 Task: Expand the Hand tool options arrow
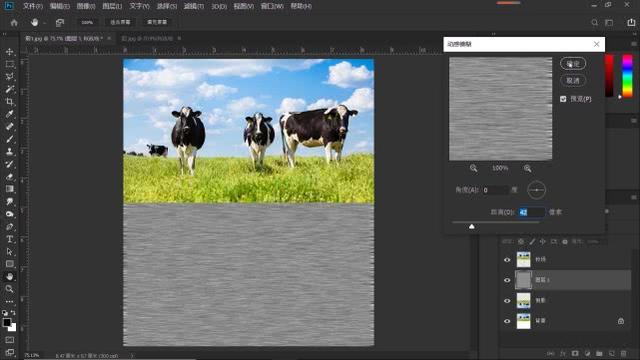click(x=44, y=23)
